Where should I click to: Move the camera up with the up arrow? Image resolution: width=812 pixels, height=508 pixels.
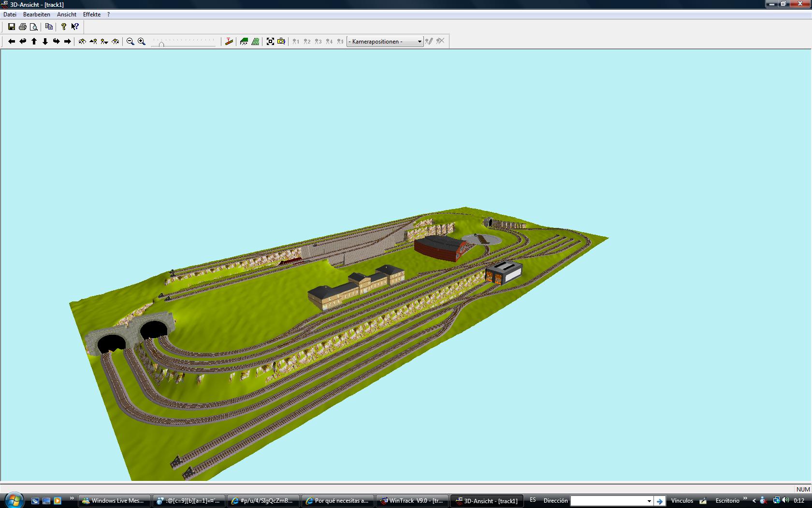[x=34, y=42]
